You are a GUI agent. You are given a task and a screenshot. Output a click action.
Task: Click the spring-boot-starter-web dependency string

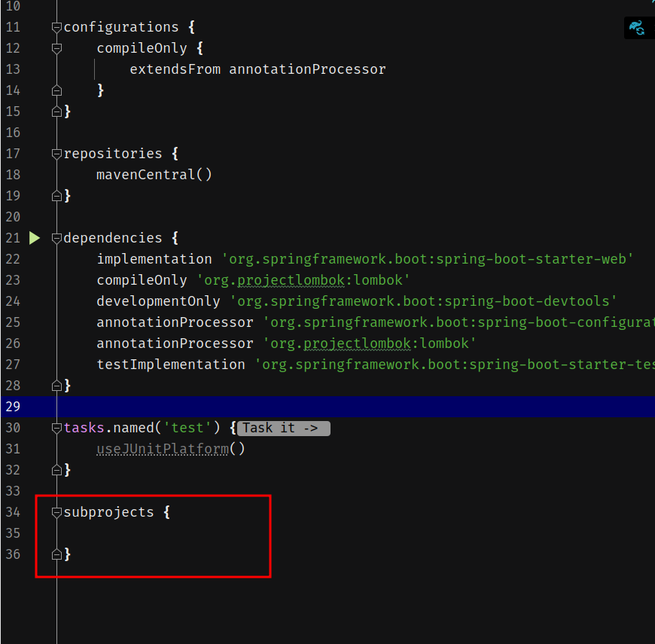427,259
